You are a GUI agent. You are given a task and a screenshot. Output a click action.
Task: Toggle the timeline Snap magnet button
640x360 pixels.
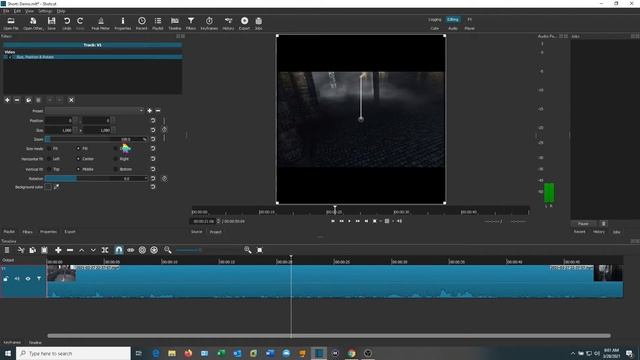point(118,250)
